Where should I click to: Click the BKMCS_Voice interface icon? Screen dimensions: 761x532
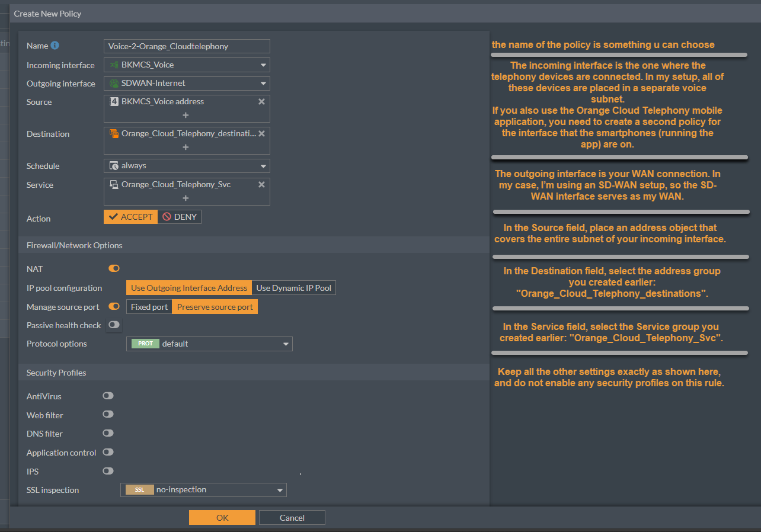click(x=114, y=65)
